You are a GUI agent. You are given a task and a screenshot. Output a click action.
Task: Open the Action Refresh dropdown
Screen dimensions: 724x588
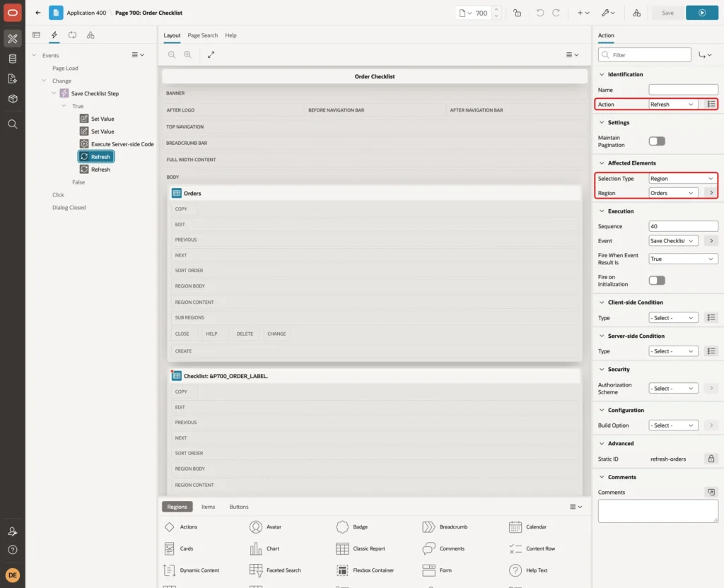click(673, 105)
